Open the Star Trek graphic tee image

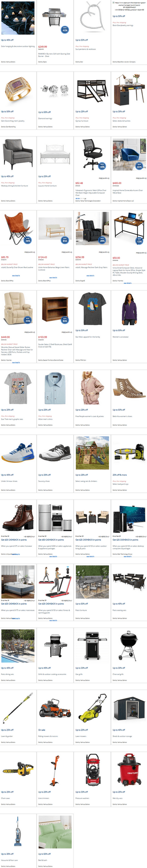click(x=18, y=388)
